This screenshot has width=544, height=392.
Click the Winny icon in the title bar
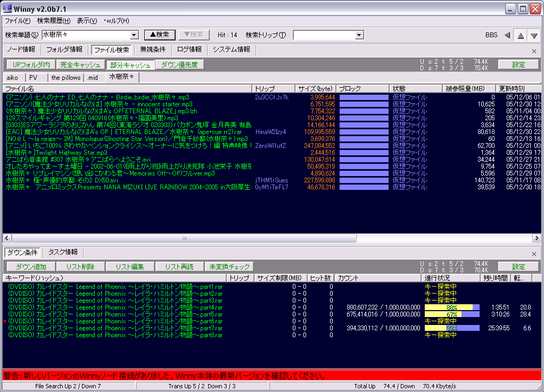pyautogui.click(x=7, y=9)
